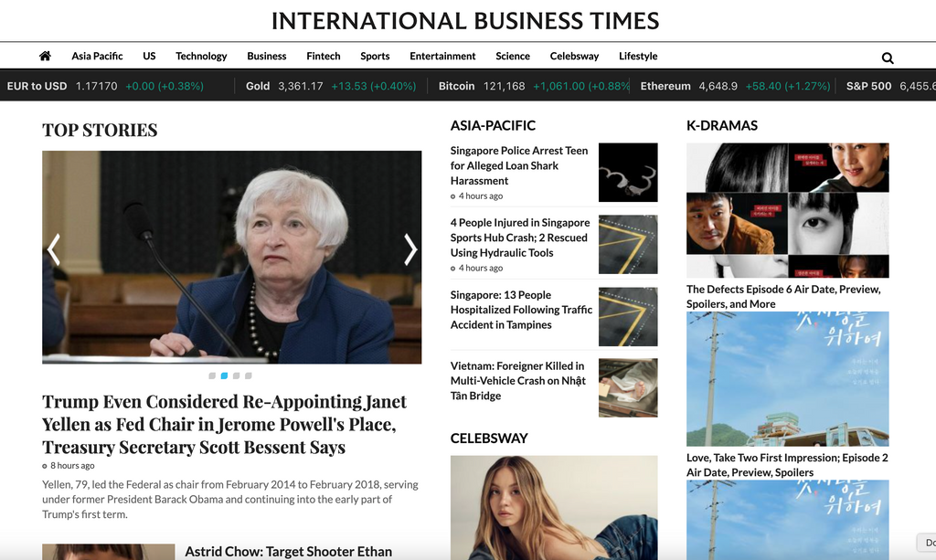The height and width of the screenshot is (560, 936).
Task: Open the US section
Action: [149, 56]
